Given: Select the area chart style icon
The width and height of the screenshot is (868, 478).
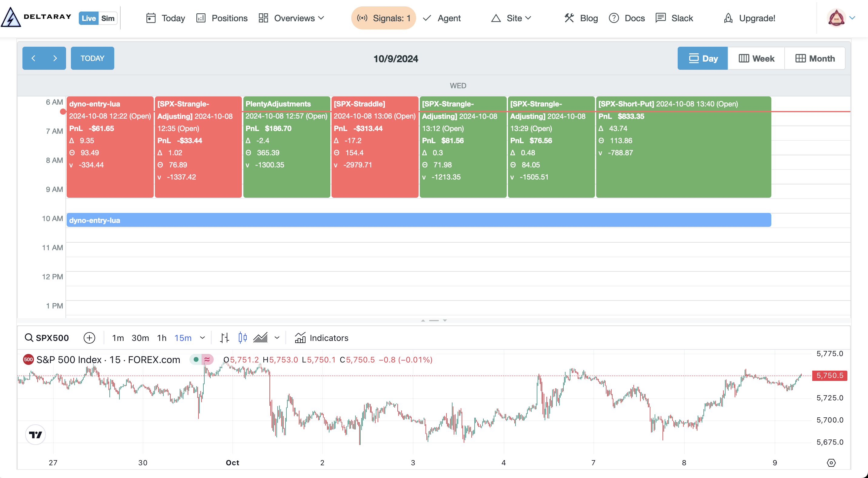Looking at the screenshot, I should pyautogui.click(x=260, y=338).
